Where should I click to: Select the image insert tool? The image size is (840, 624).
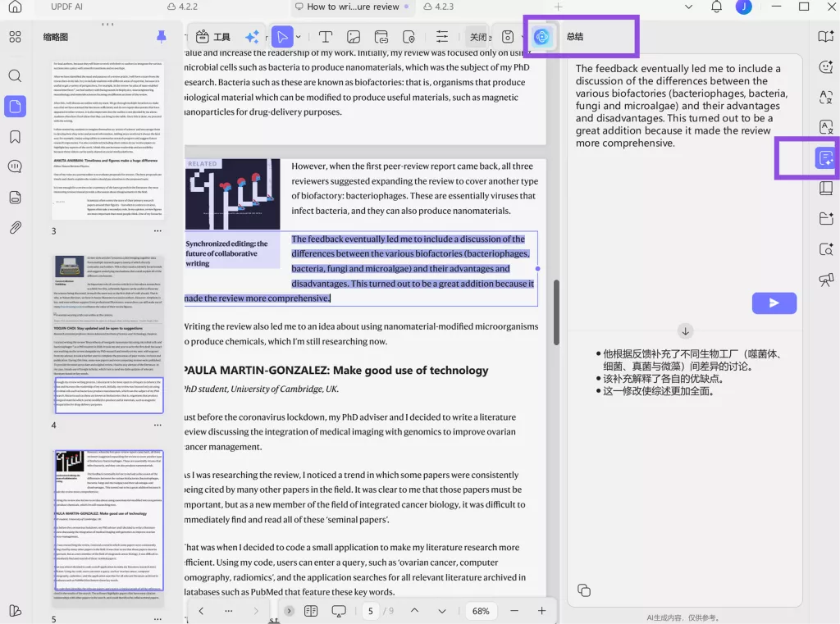[x=354, y=36]
